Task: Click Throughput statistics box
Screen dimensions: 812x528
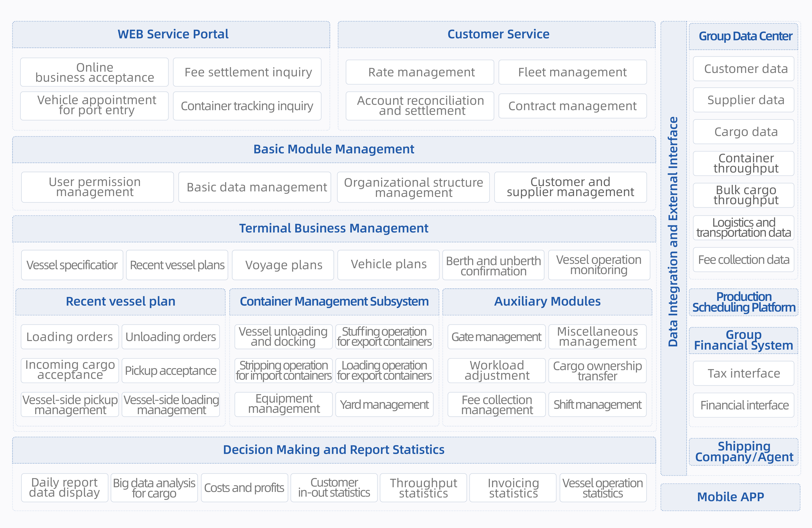Action: [423, 488]
